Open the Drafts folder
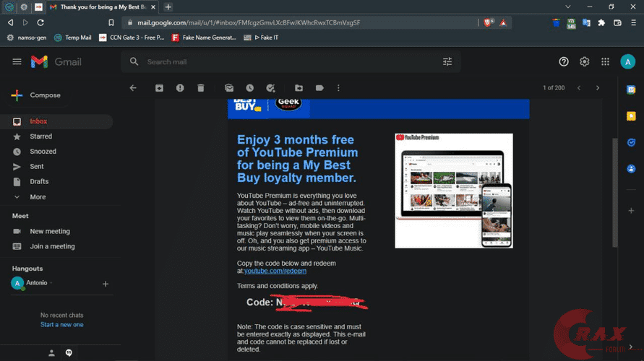 pyautogui.click(x=39, y=182)
